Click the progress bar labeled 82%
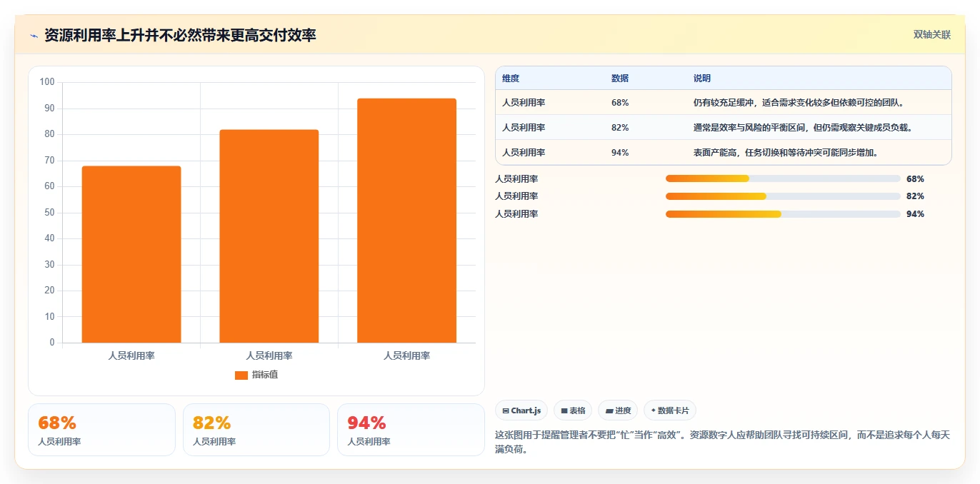 [x=783, y=196]
